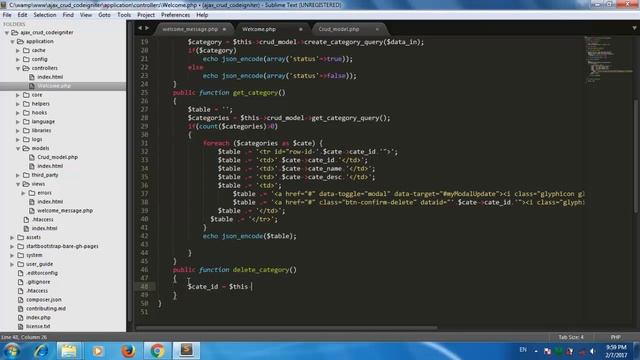
Task: Open the Tools menu
Action: pyautogui.click(x=124, y=15)
